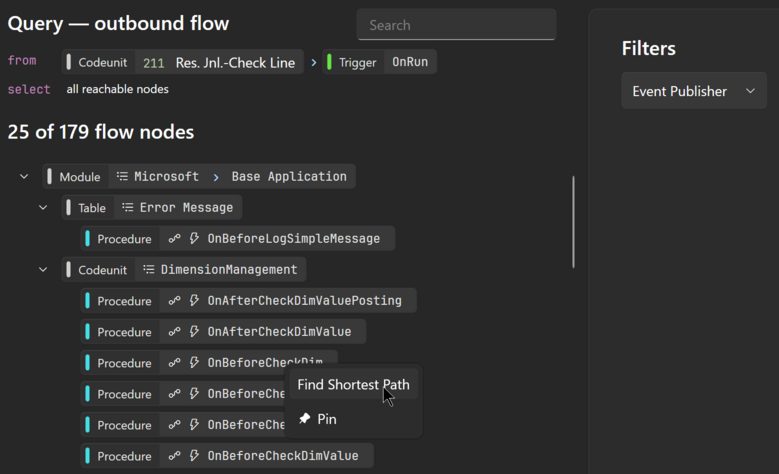The image size is (779, 474).
Task: Choose Pin from the context menu
Action: (x=353, y=419)
